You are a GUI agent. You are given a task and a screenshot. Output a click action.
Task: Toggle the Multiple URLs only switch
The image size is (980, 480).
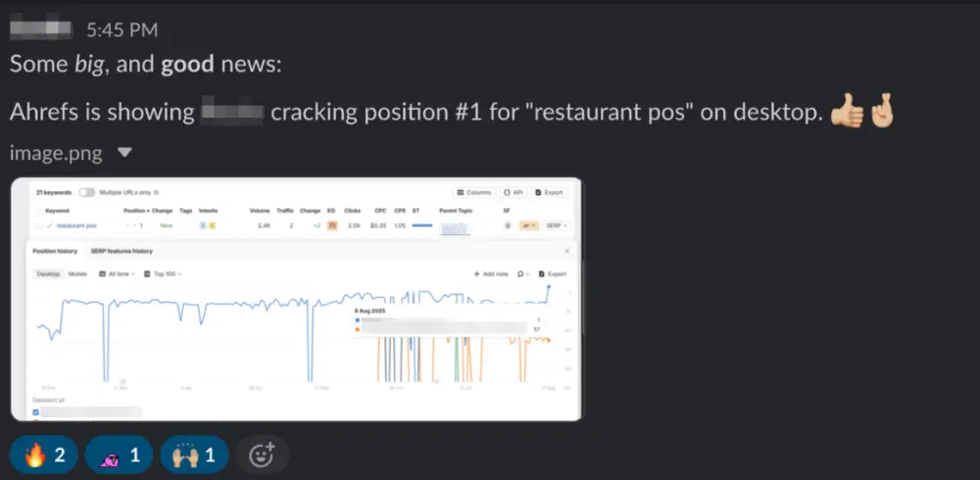pos(86,193)
